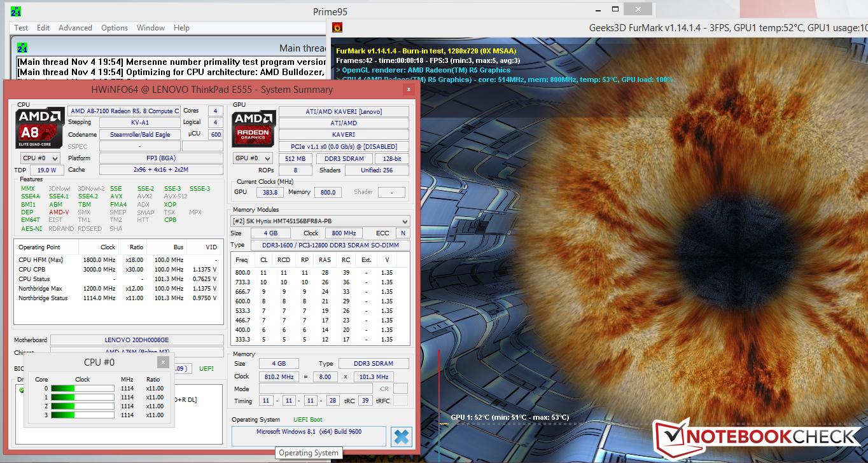Click the GPU clock value '383.8'
This screenshot has height=463, width=868.
[x=270, y=192]
